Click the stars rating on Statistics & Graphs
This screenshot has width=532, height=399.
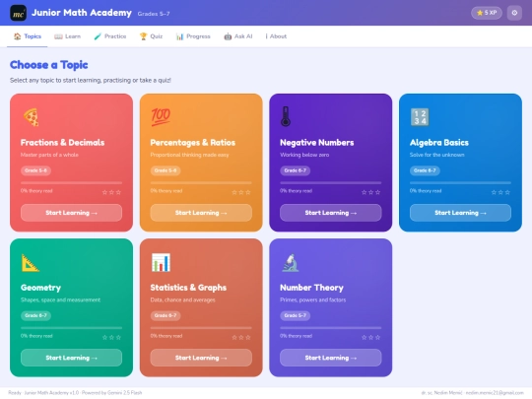tap(241, 338)
